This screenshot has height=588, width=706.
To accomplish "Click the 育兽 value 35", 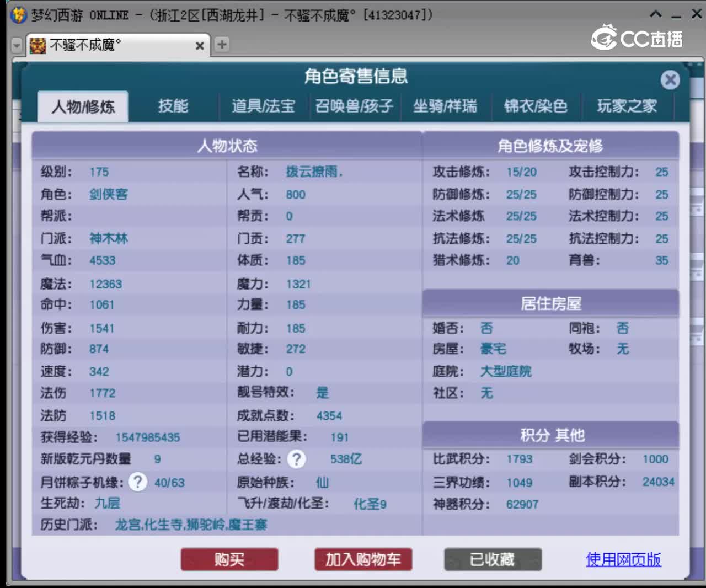I will [662, 260].
